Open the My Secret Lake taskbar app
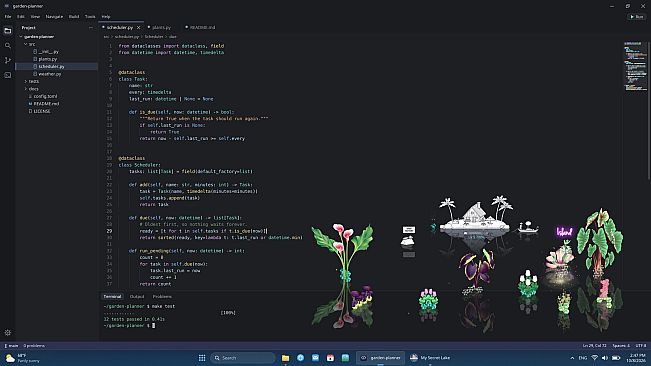This screenshot has height=366, width=651. tap(430, 358)
